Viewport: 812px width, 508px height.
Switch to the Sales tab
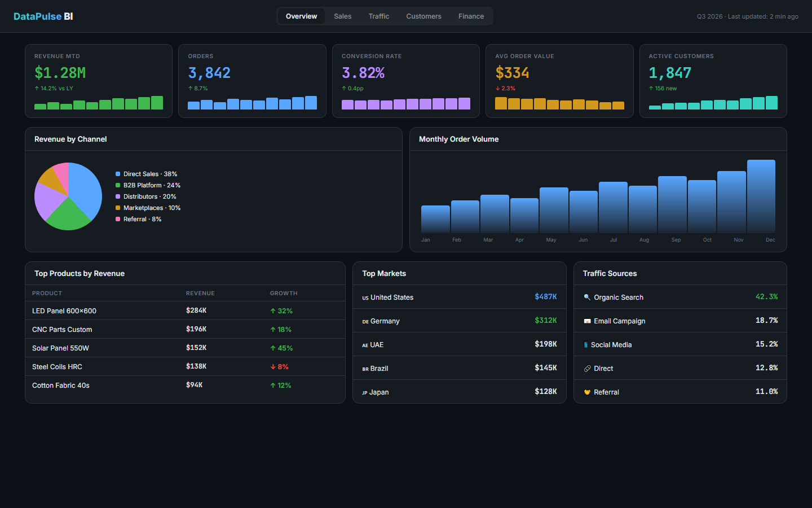click(342, 16)
